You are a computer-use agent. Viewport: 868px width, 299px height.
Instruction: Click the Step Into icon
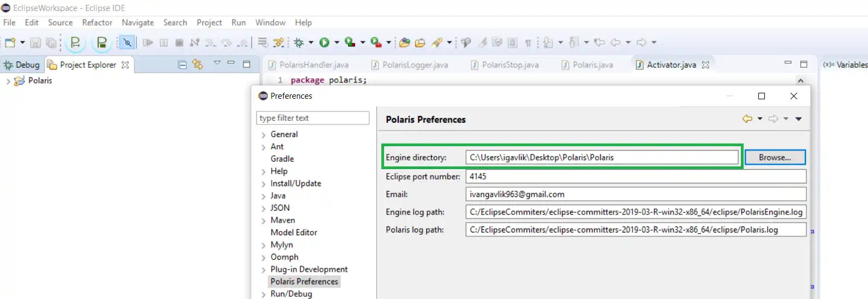211,43
